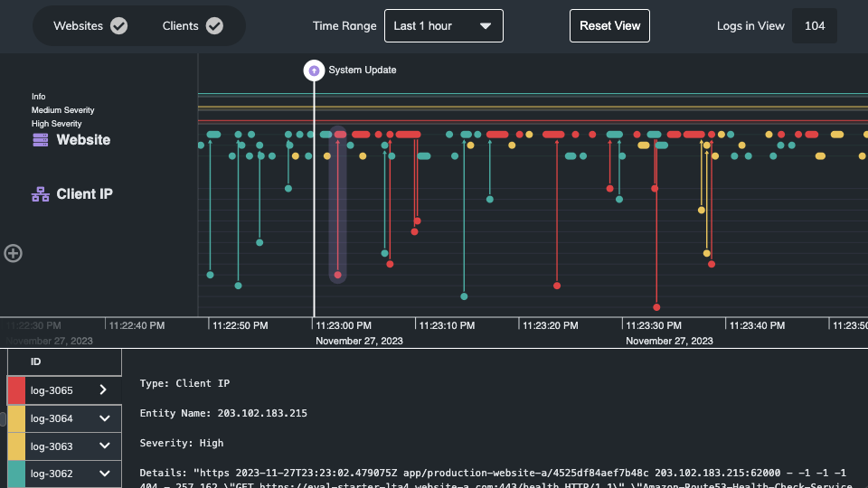Select the log-3065 entry label
The image size is (868, 488).
(x=52, y=390)
